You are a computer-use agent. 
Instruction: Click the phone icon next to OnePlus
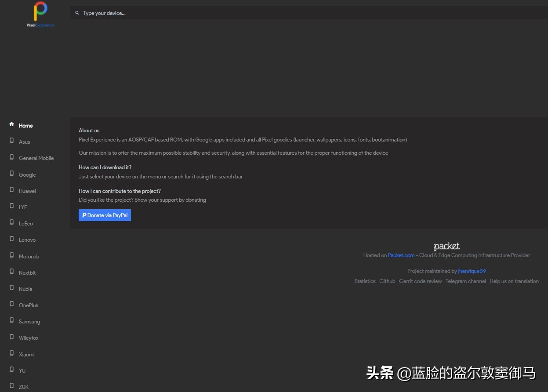[11, 304]
